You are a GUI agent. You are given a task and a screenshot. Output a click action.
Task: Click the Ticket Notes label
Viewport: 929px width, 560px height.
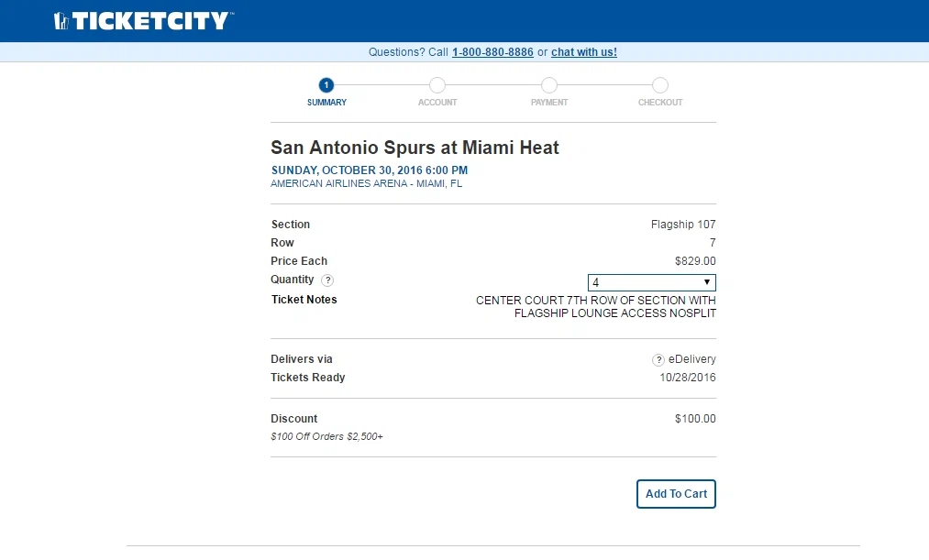coord(304,300)
